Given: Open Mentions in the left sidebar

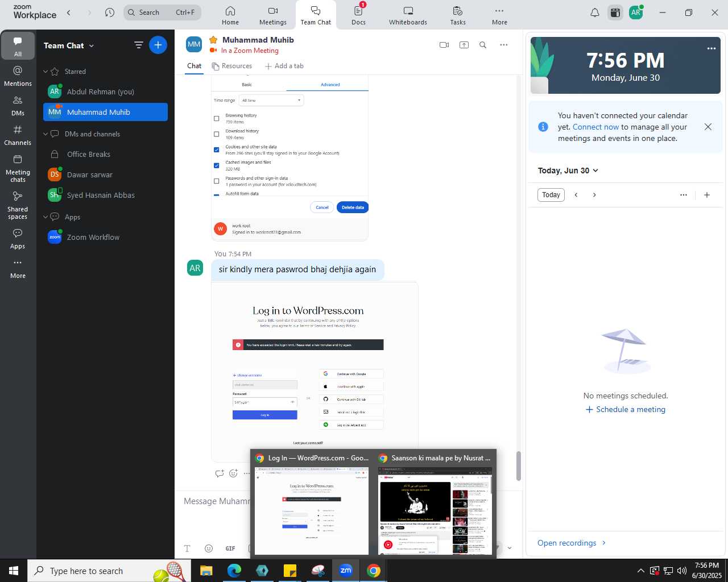Looking at the screenshot, I should point(18,76).
